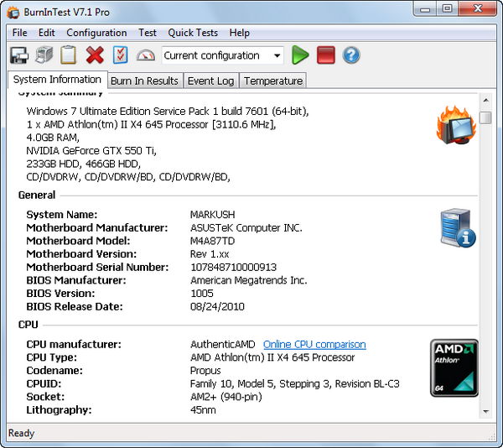Switch to the Event Log tab
Viewport: 503px width, 448px height.
coord(210,81)
